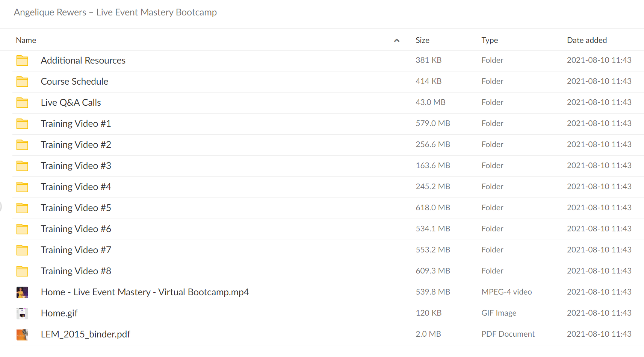Open the video thumbnail for Virtual Bootcamp.mp4
This screenshot has height=357, width=644.
click(x=22, y=292)
